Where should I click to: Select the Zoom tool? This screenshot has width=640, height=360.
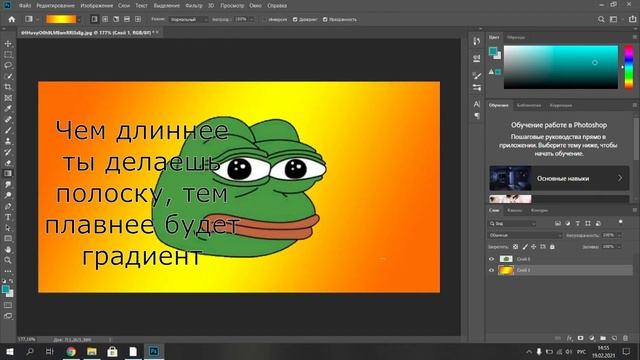click(x=8, y=260)
